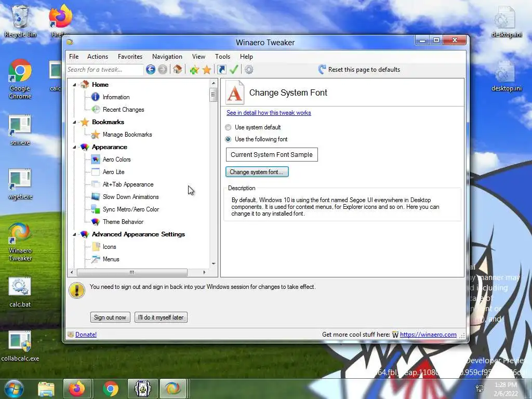Screen dimensions: 532x399
Task: Open the Help menu
Action: 246,57
